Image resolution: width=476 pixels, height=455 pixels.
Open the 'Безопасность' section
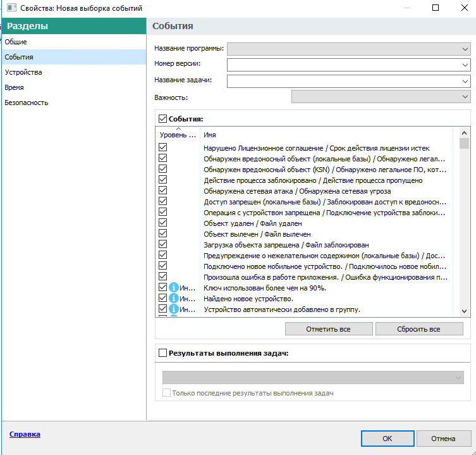coord(26,103)
